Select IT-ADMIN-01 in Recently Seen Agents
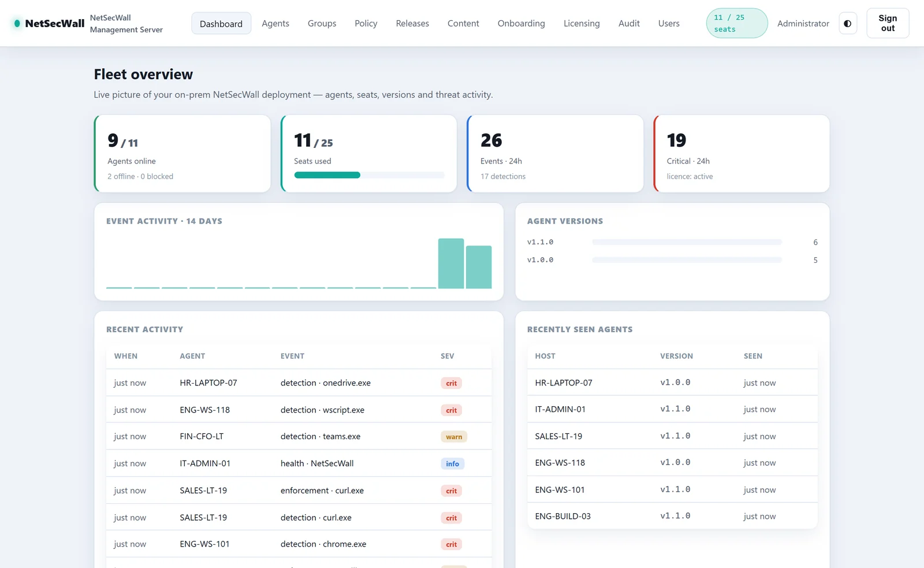Screen dimensions: 924x568 tap(560, 409)
